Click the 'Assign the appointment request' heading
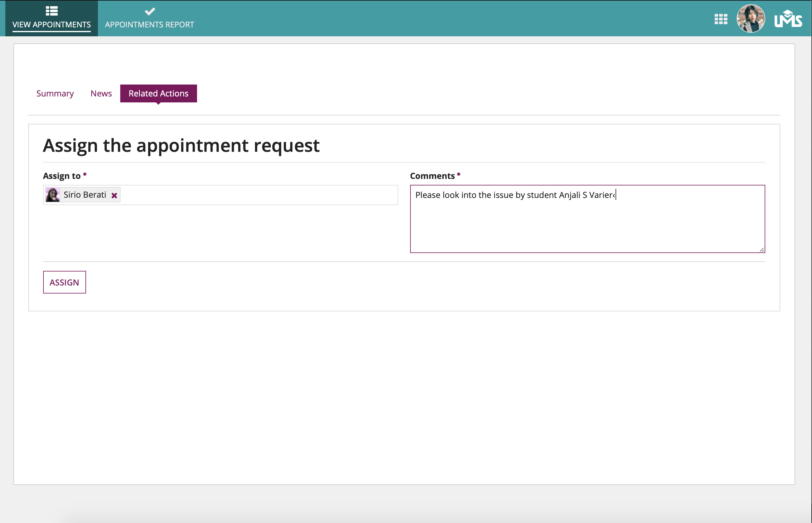The height and width of the screenshot is (523, 812). click(x=181, y=145)
